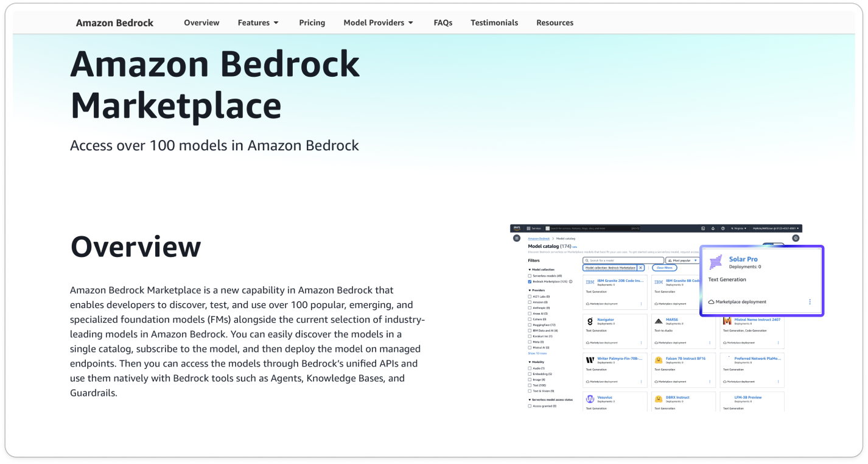Expand the Model Providers dropdown
868x464 pixels.
(x=378, y=23)
